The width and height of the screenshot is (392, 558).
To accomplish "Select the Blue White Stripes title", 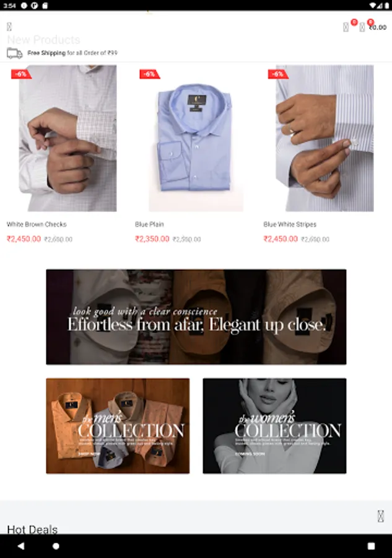I will (x=290, y=224).
